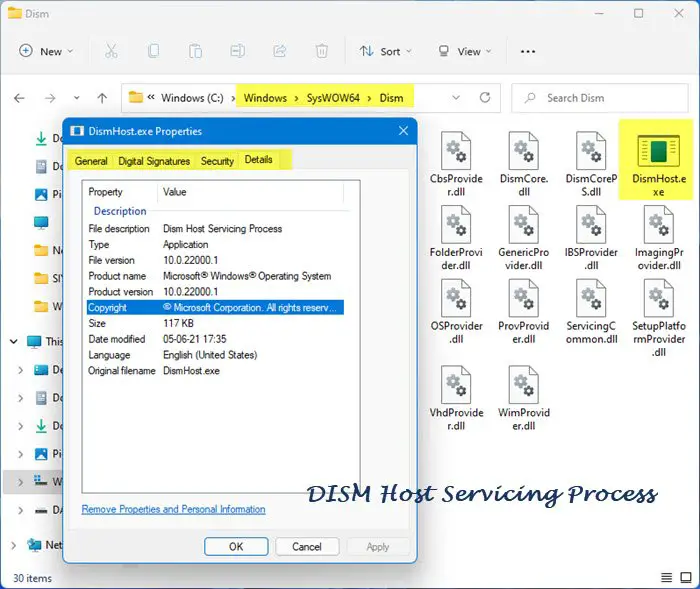The height and width of the screenshot is (589, 700).
Task: Open the Sort dropdown menu
Action: (x=385, y=51)
